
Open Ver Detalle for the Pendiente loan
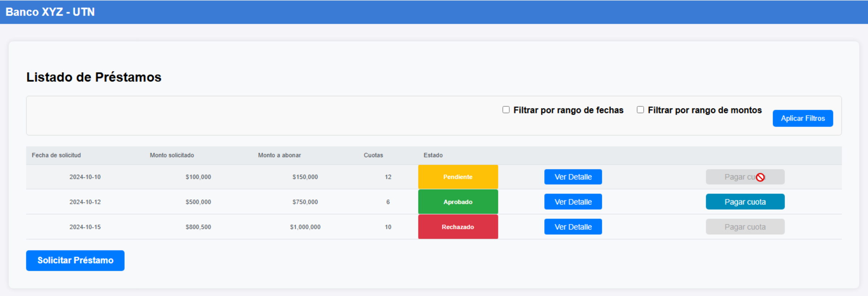(573, 177)
